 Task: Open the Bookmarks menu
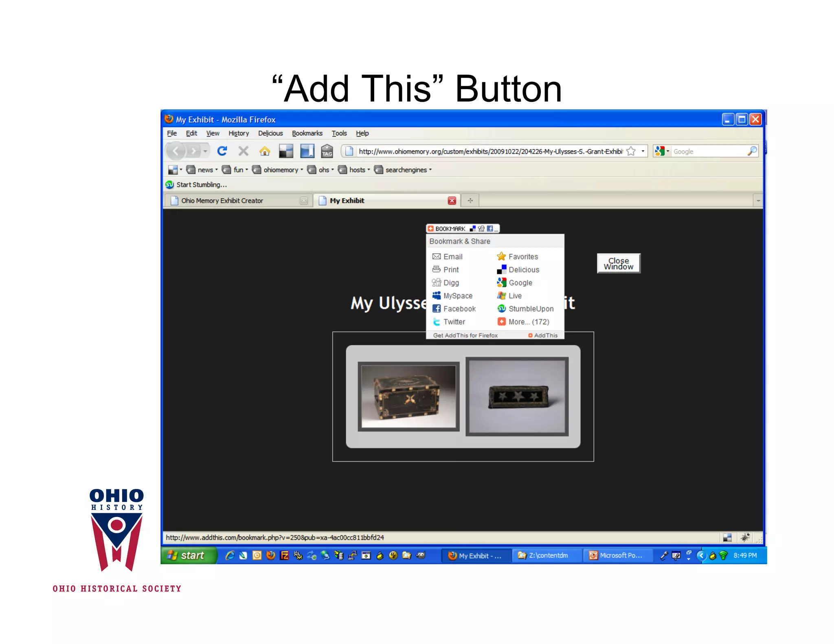coord(307,133)
